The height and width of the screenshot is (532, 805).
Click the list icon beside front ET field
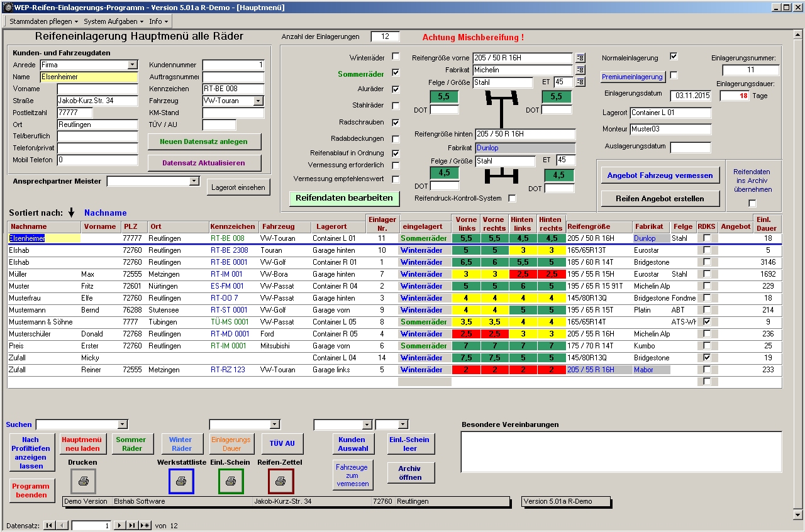(x=580, y=82)
